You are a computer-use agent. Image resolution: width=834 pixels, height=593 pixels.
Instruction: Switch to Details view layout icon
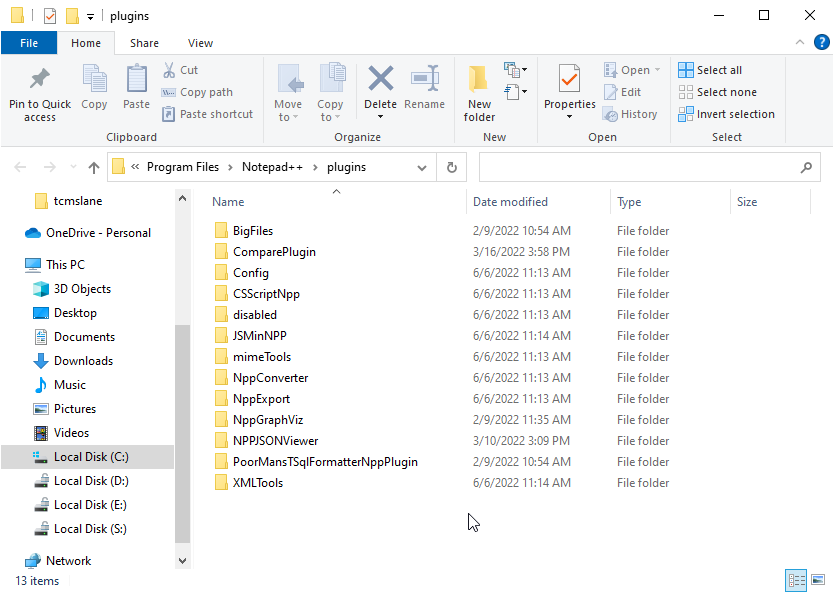coord(796,580)
